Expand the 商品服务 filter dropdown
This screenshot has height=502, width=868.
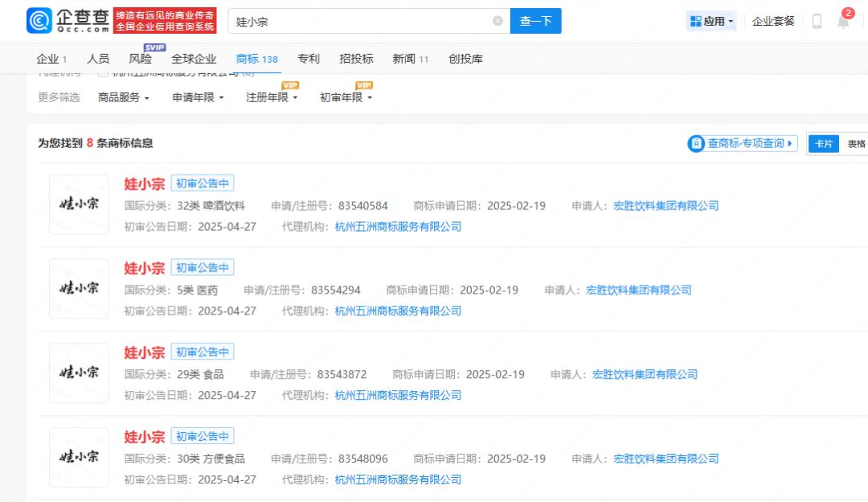click(124, 97)
